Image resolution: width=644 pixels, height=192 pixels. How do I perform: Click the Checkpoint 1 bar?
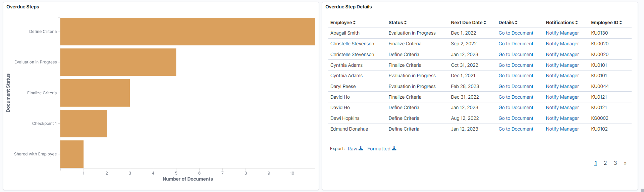(84, 124)
